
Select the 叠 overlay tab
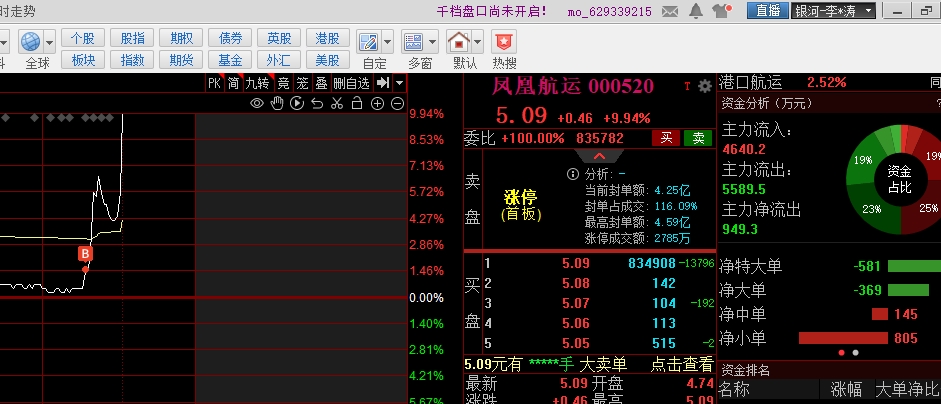coord(322,83)
